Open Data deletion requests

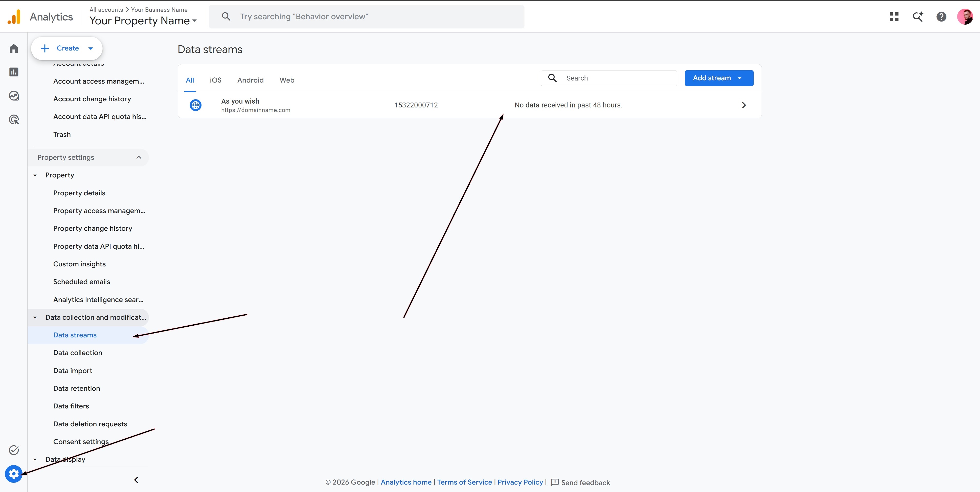pos(90,424)
